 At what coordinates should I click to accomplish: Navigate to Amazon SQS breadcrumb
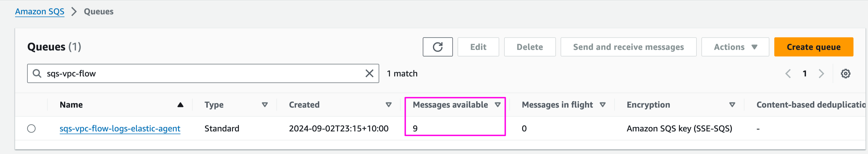pos(39,11)
